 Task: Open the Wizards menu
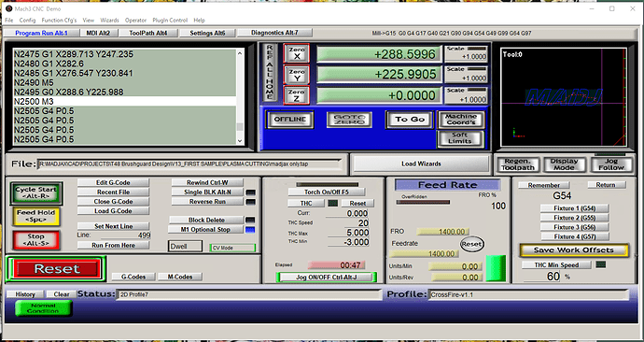click(109, 21)
